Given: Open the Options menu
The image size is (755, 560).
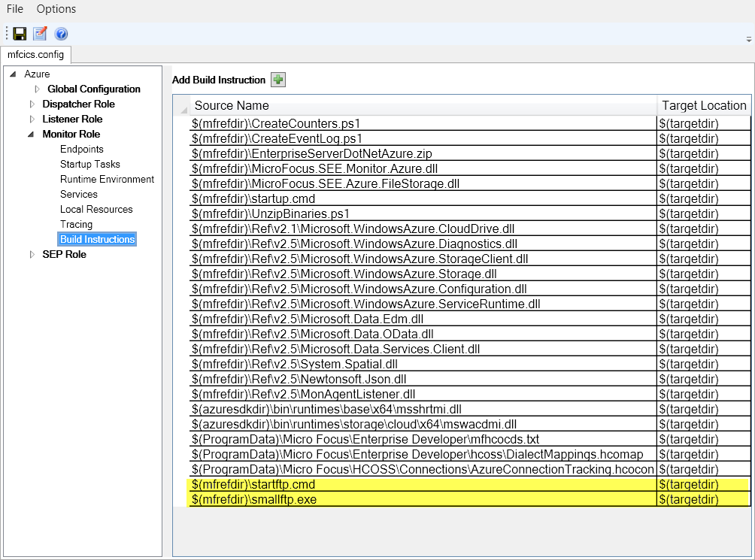Looking at the screenshot, I should coord(56,9).
